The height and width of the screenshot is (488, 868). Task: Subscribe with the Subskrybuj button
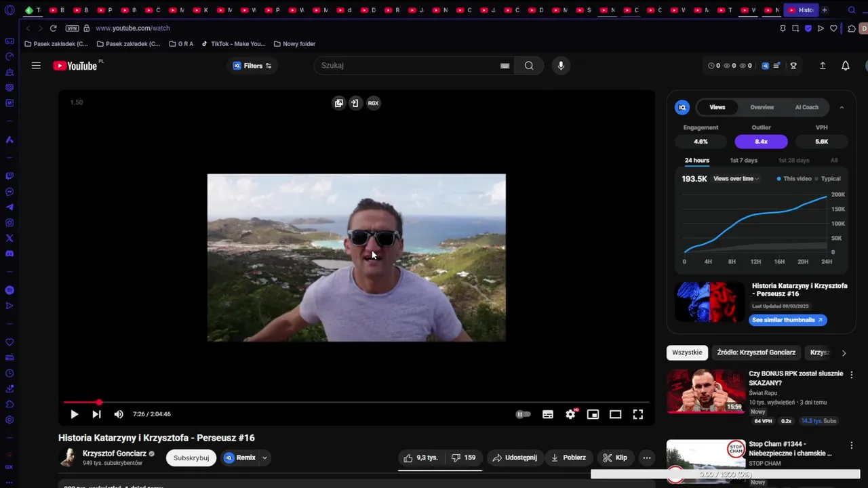click(x=191, y=457)
